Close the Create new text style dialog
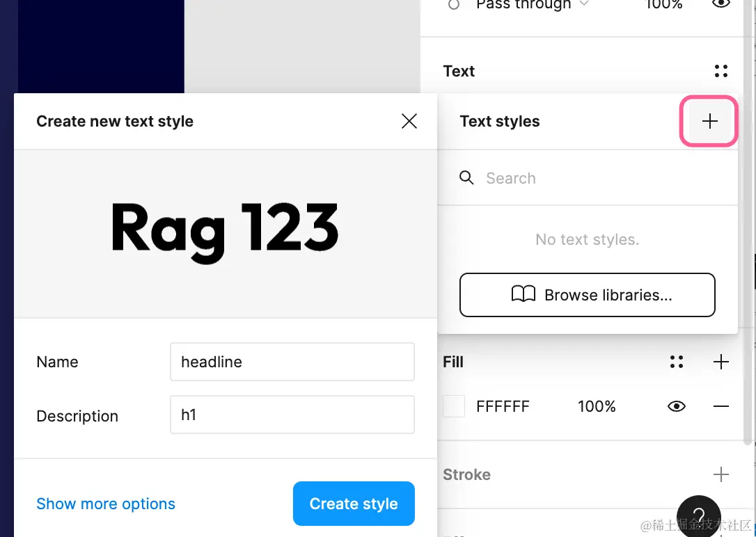Viewport: 756px width, 537px height. tap(409, 121)
